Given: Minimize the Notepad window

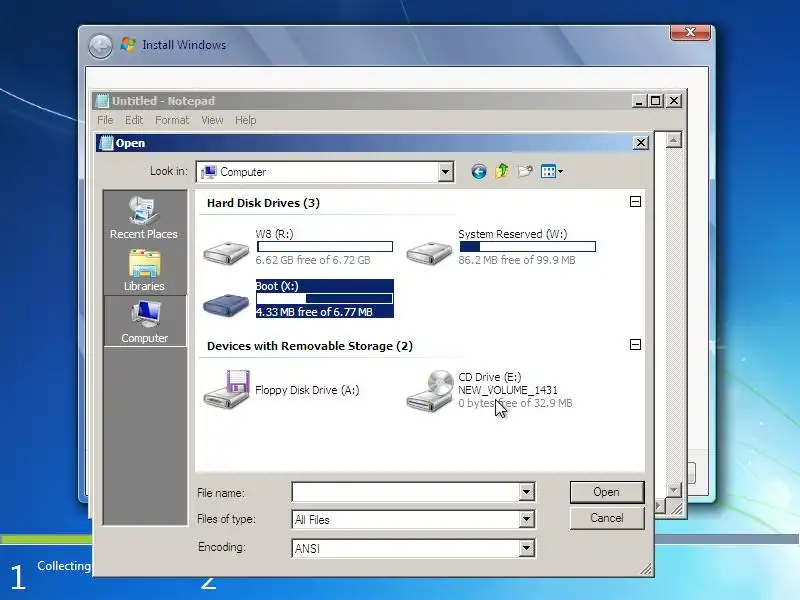Looking at the screenshot, I should point(639,101).
